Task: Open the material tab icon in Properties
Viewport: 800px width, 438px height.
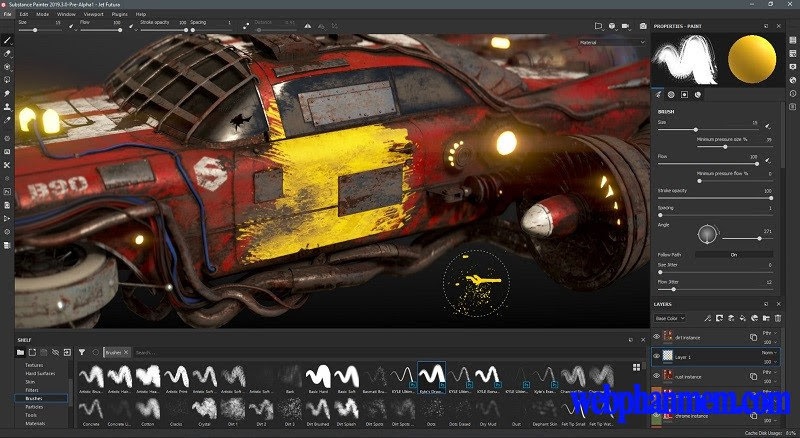Action: (697, 94)
